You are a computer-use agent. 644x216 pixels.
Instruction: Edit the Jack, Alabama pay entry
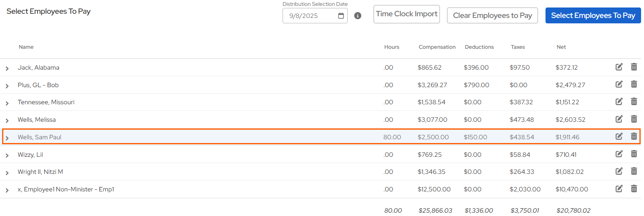pyautogui.click(x=619, y=67)
